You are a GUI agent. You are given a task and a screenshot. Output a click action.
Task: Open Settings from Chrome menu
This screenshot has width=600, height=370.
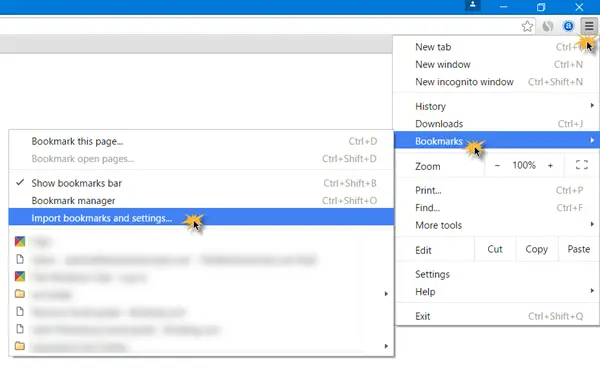coord(497,274)
